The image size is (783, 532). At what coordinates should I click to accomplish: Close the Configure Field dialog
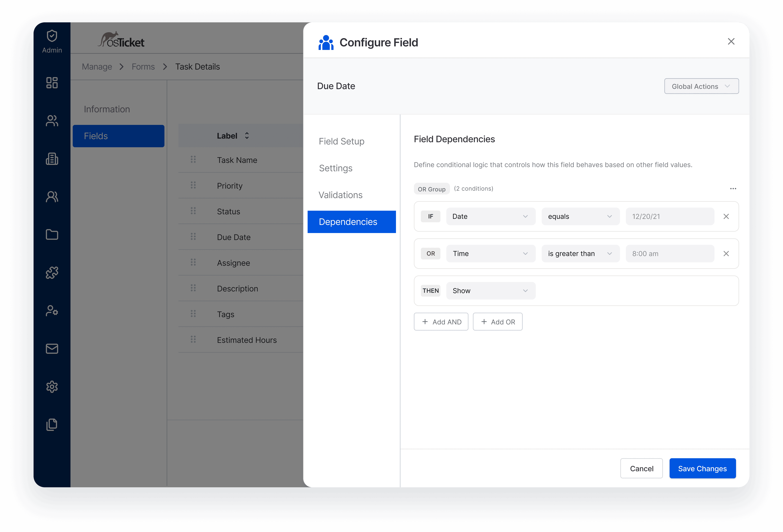tap(731, 41)
